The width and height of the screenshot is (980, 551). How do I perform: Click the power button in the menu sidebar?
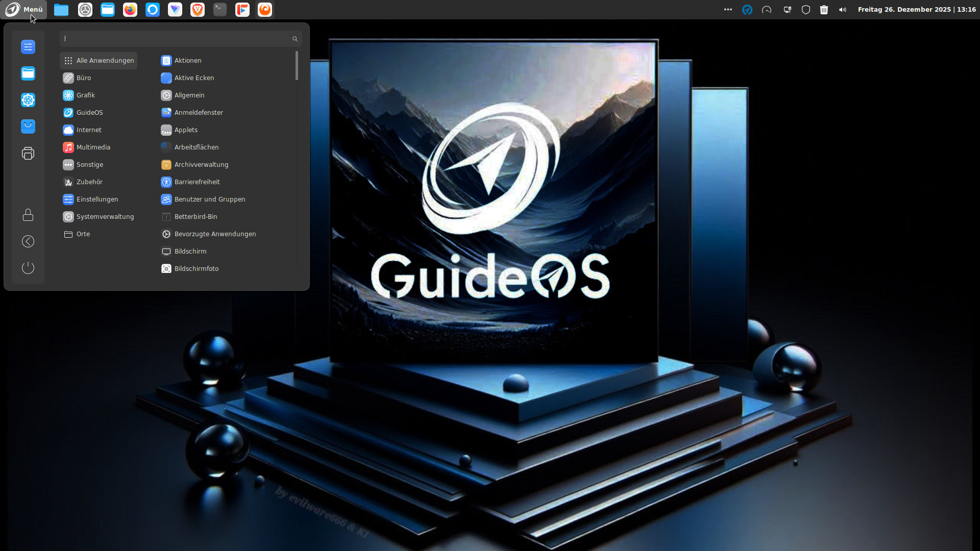pyautogui.click(x=28, y=268)
